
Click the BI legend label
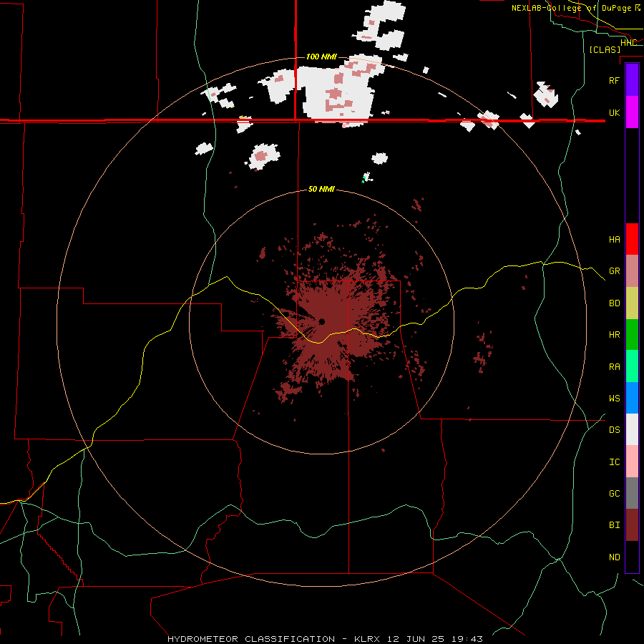coord(615,525)
